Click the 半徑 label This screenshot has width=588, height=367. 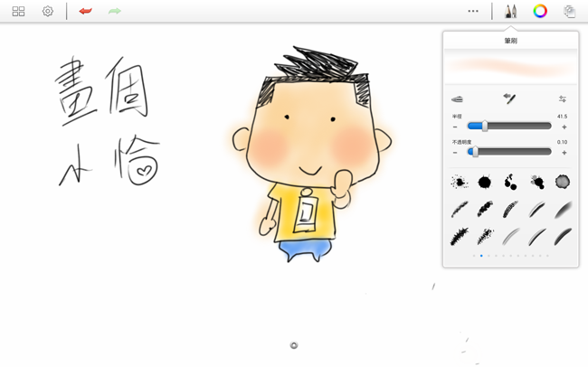457,117
